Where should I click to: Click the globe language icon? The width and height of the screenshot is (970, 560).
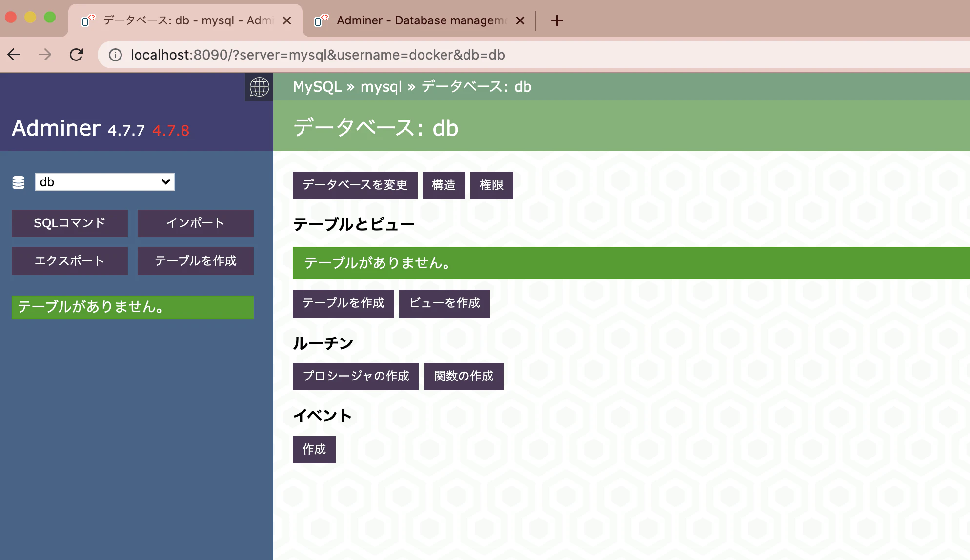tap(259, 87)
